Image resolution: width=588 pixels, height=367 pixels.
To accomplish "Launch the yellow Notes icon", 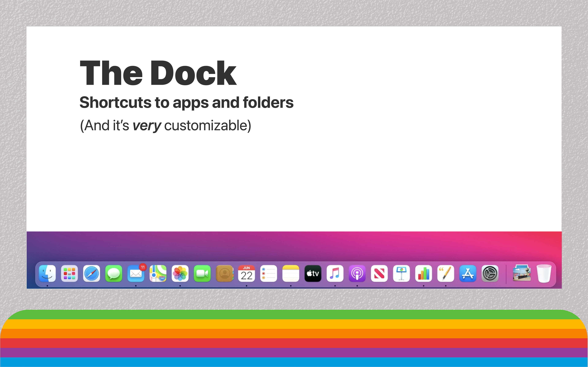I will point(291,274).
